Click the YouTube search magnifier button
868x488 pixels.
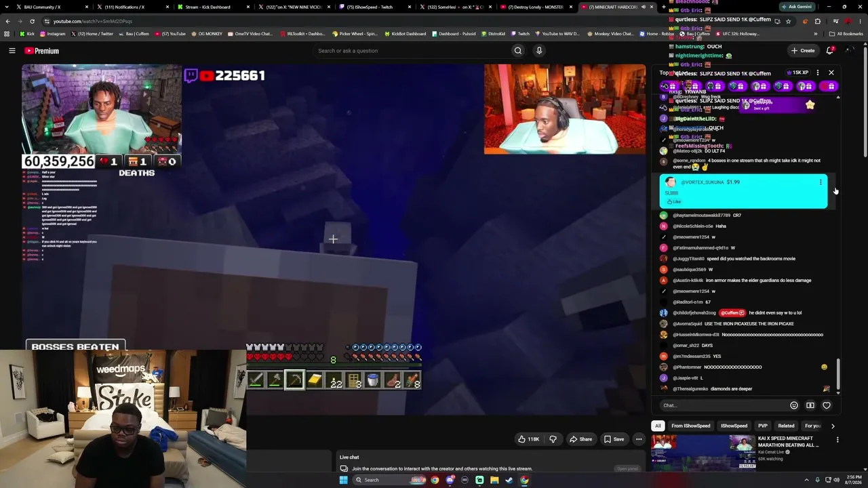pyautogui.click(x=517, y=51)
